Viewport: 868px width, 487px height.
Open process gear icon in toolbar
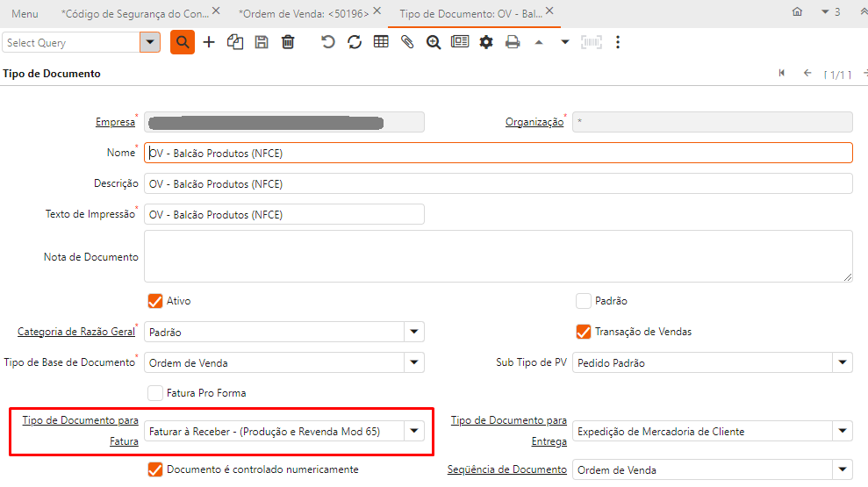pyautogui.click(x=486, y=42)
